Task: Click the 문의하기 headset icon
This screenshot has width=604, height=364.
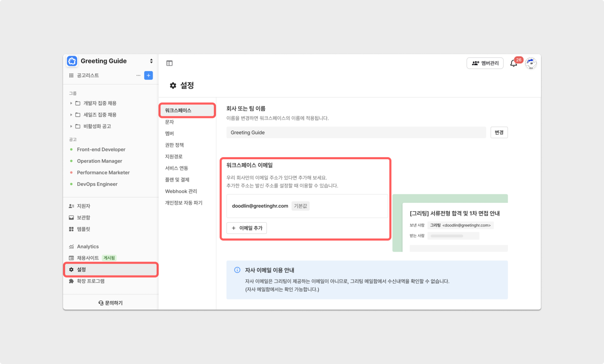Action: 101,303
